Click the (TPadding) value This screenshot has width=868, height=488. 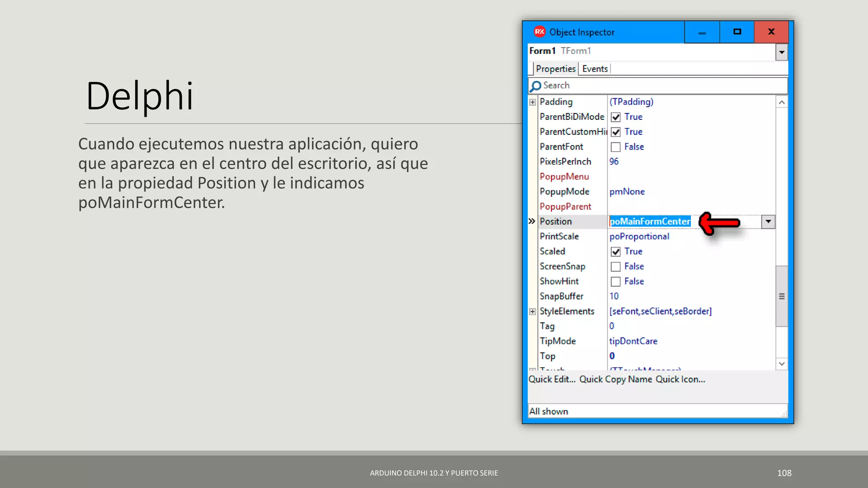pyautogui.click(x=632, y=102)
